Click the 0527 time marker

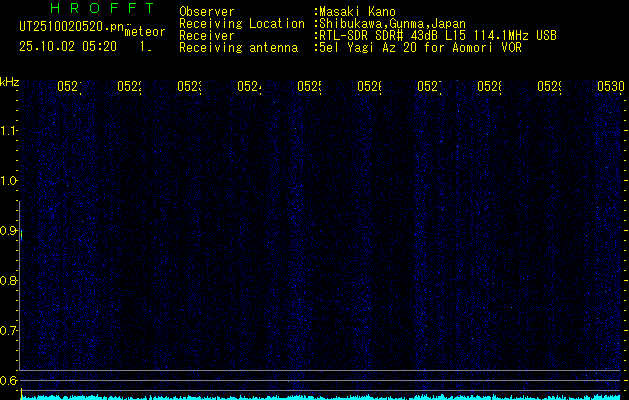pyautogui.click(x=429, y=86)
